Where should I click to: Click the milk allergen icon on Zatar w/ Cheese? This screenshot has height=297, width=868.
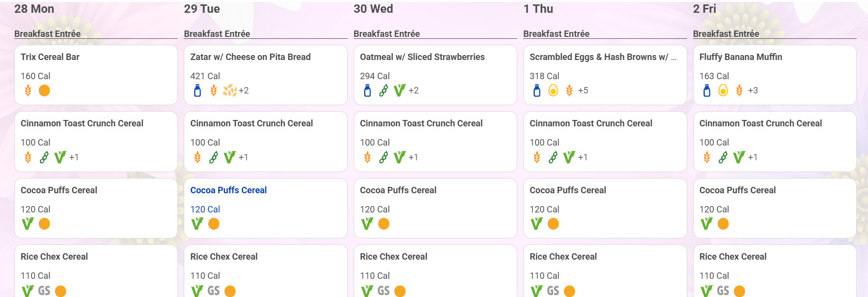click(197, 90)
